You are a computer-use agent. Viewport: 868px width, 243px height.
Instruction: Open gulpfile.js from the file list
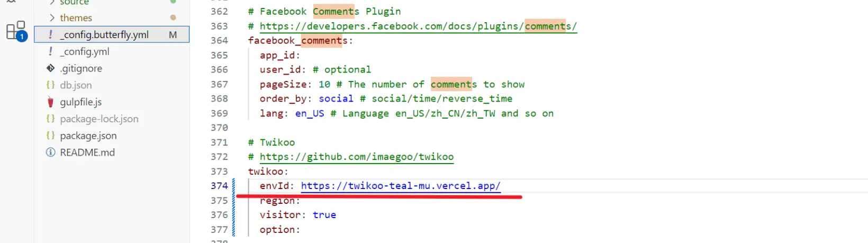coord(81,102)
